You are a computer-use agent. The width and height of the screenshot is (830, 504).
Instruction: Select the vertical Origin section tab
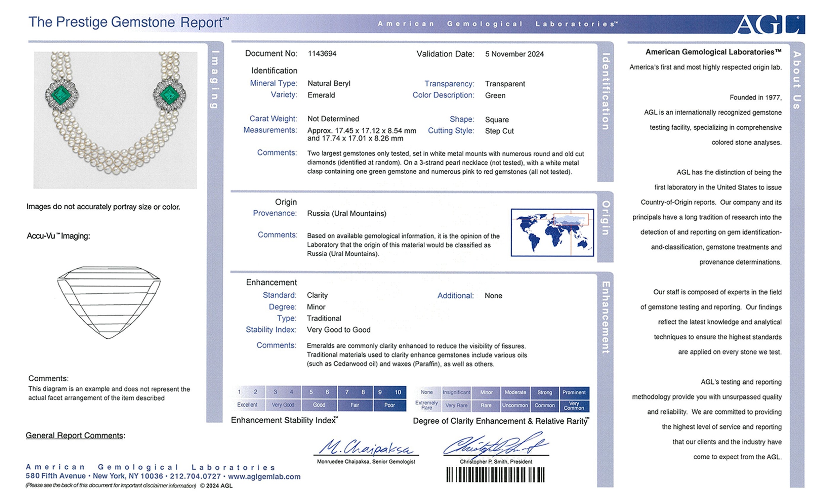[605, 218]
